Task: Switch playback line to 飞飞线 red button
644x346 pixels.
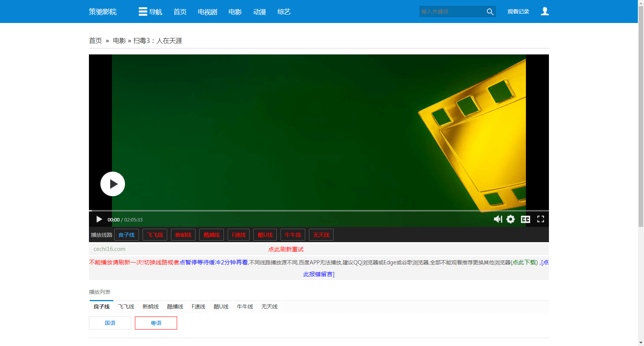Action: click(x=155, y=235)
